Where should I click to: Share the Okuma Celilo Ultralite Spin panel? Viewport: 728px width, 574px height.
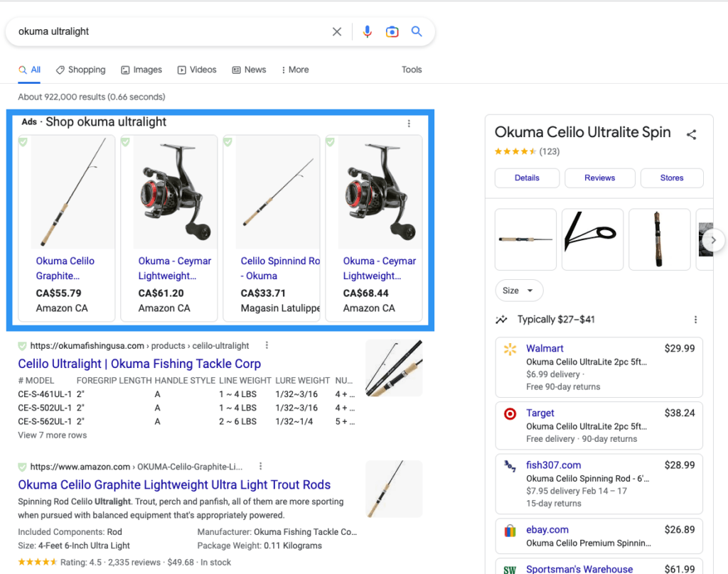coord(691,134)
